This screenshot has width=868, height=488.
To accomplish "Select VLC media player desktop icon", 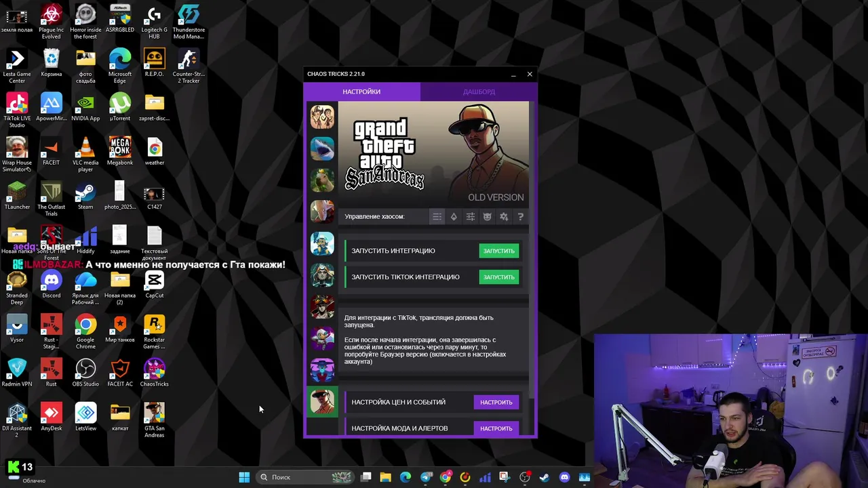I will 85,155.
